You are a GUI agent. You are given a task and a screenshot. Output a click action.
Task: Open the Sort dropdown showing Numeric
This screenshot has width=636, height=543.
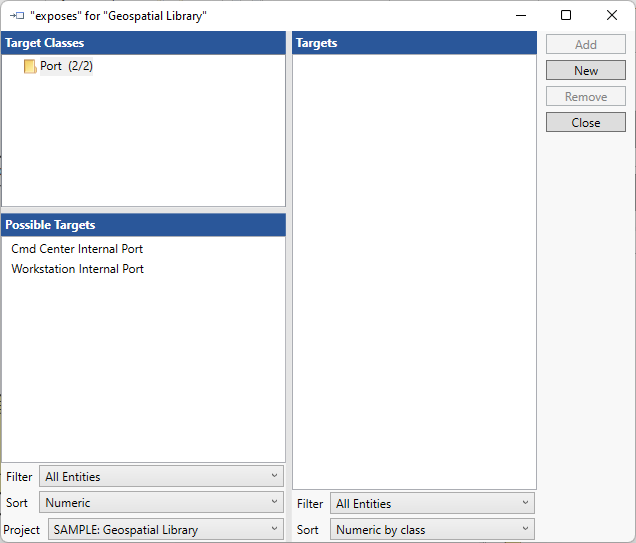pyautogui.click(x=161, y=503)
